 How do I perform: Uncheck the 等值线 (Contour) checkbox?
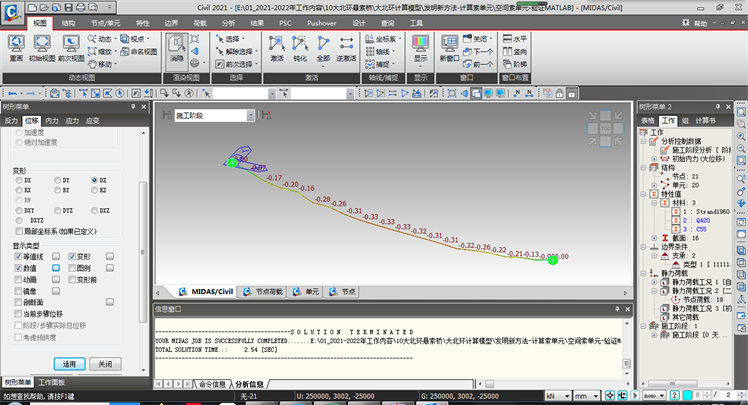point(18,258)
